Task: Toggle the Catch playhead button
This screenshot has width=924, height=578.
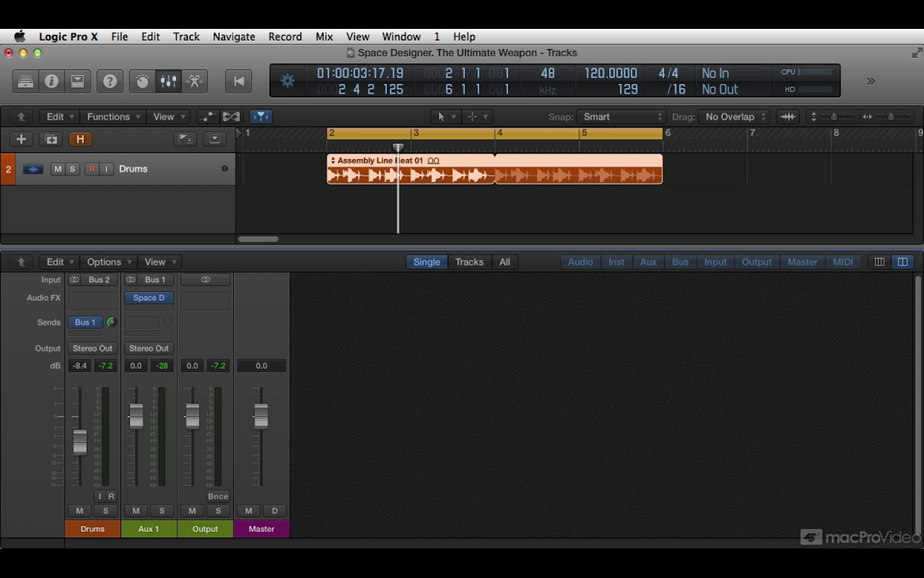Action: [260, 116]
